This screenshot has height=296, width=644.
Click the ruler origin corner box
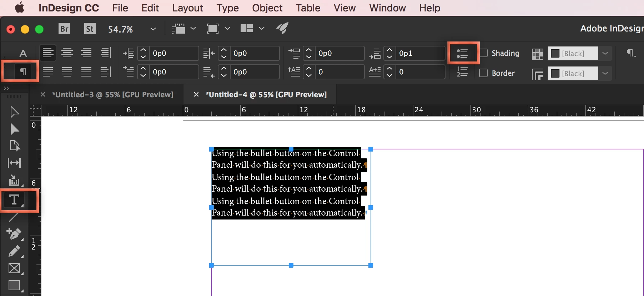pos(35,110)
